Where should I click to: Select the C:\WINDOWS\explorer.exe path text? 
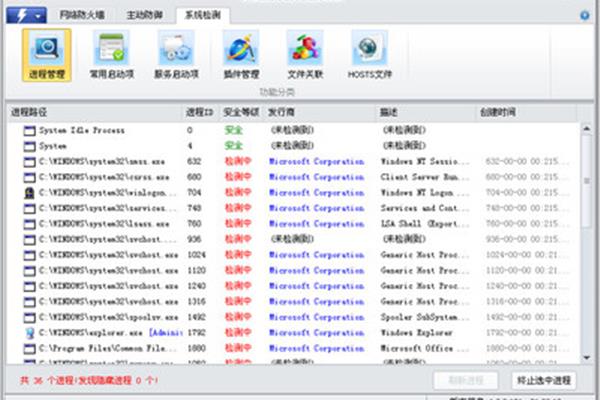[91, 333]
